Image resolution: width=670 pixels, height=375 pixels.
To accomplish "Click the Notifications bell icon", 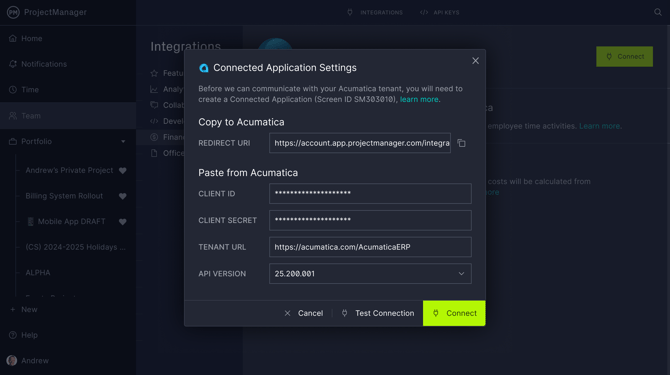I will point(13,64).
